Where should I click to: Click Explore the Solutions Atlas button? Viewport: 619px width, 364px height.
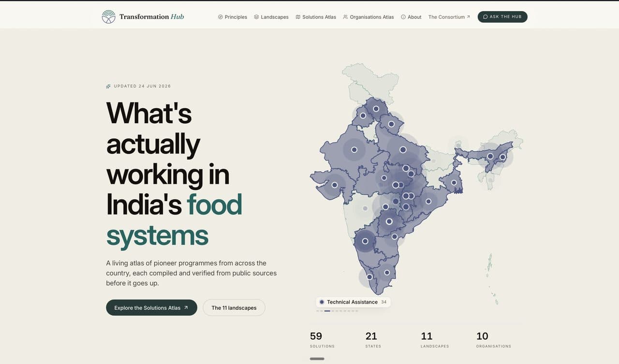pyautogui.click(x=151, y=308)
